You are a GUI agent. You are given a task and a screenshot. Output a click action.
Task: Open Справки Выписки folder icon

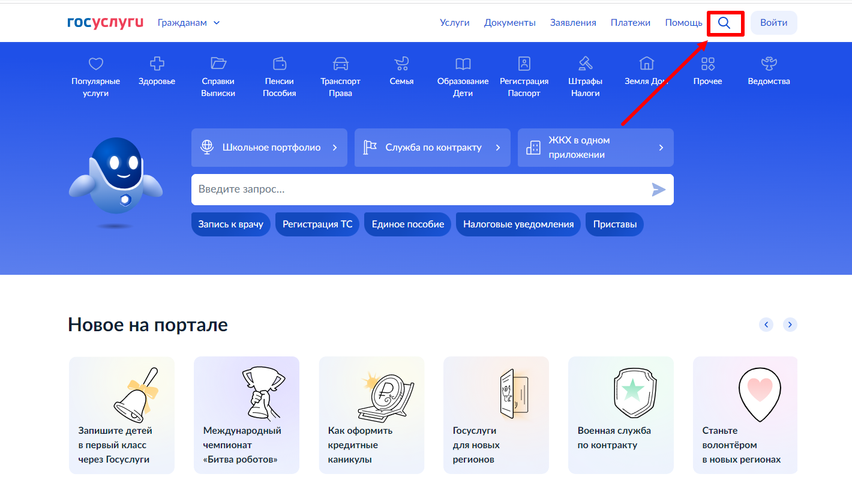click(x=218, y=64)
